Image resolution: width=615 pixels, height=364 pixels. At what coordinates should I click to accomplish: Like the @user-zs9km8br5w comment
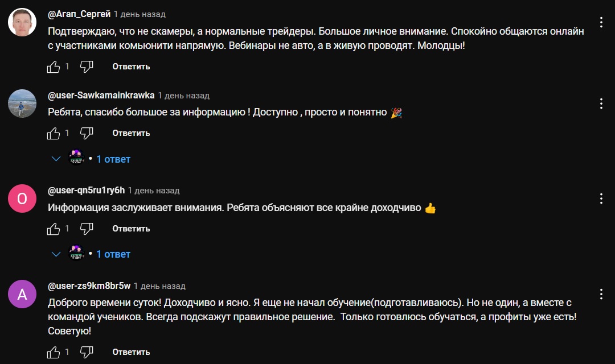pyautogui.click(x=54, y=352)
